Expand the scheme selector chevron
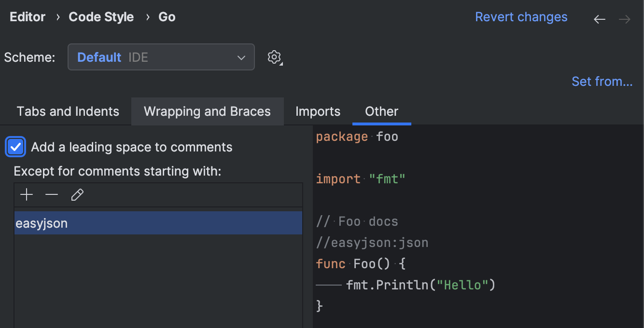Viewport: 644px width, 328px height. (241, 57)
